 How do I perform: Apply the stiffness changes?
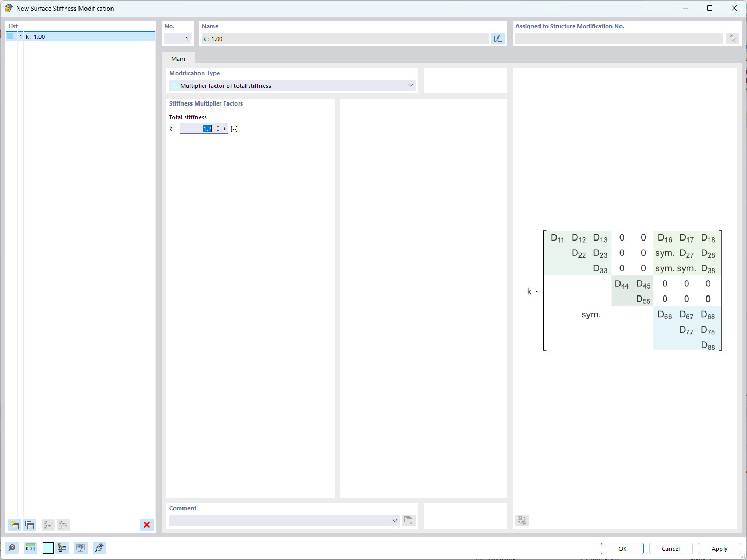(x=719, y=548)
